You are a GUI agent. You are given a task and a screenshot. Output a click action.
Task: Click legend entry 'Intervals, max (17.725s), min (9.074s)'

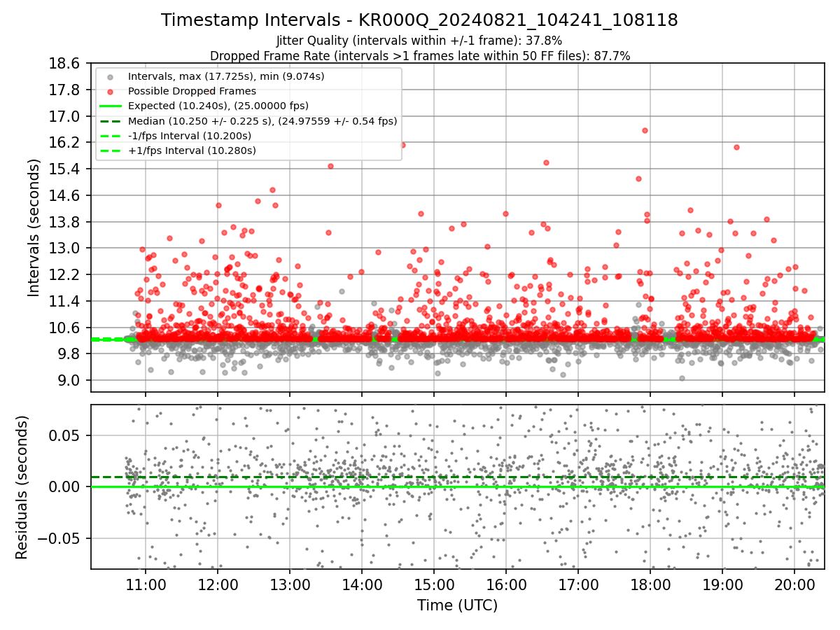[x=226, y=76]
